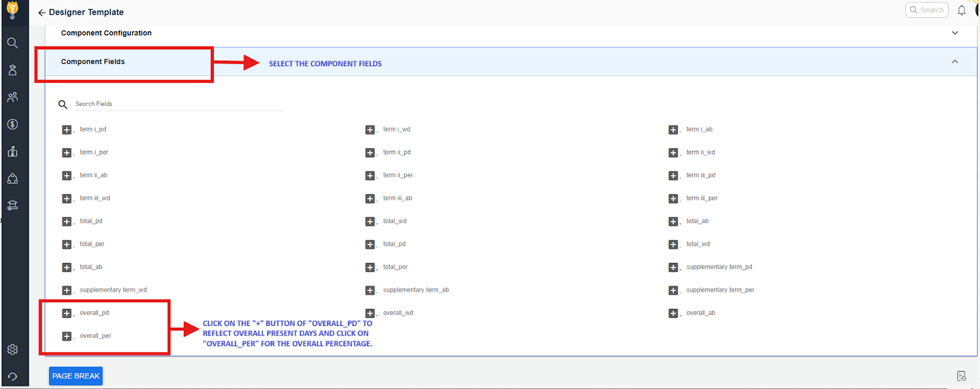Expand the Component Configuration chevron
The height and width of the screenshot is (389, 980).
[x=954, y=33]
